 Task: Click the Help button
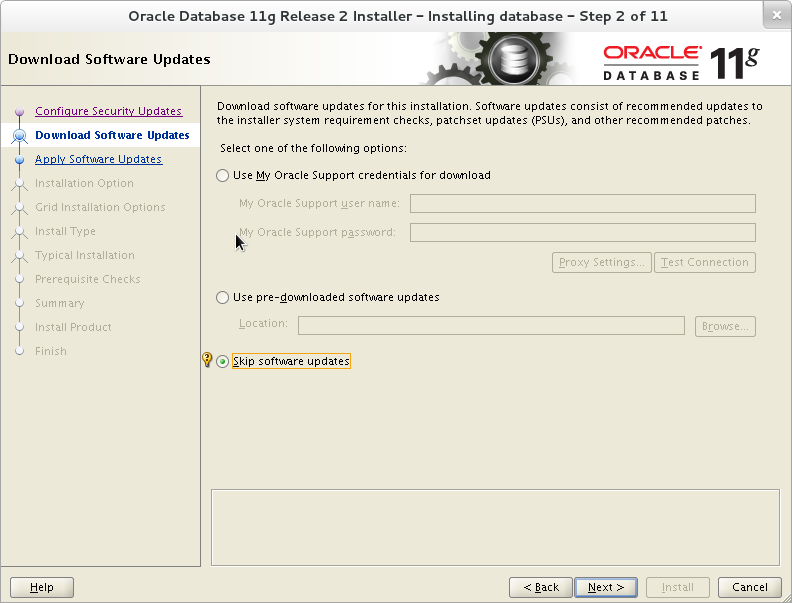[x=42, y=587]
